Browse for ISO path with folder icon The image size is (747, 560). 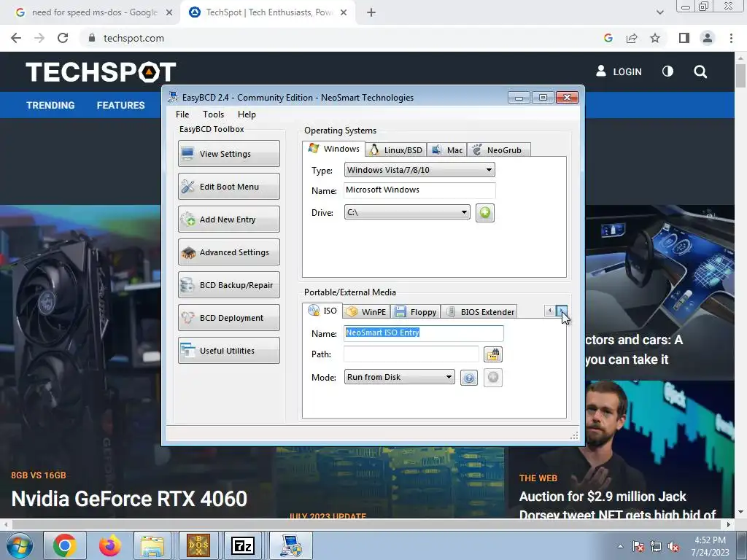click(x=493, y=354)
